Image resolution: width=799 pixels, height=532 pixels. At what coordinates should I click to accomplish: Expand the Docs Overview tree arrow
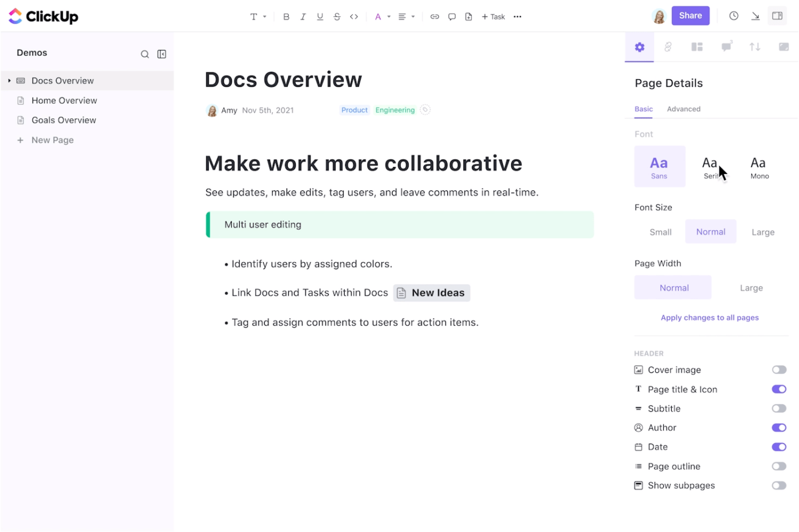9,81
